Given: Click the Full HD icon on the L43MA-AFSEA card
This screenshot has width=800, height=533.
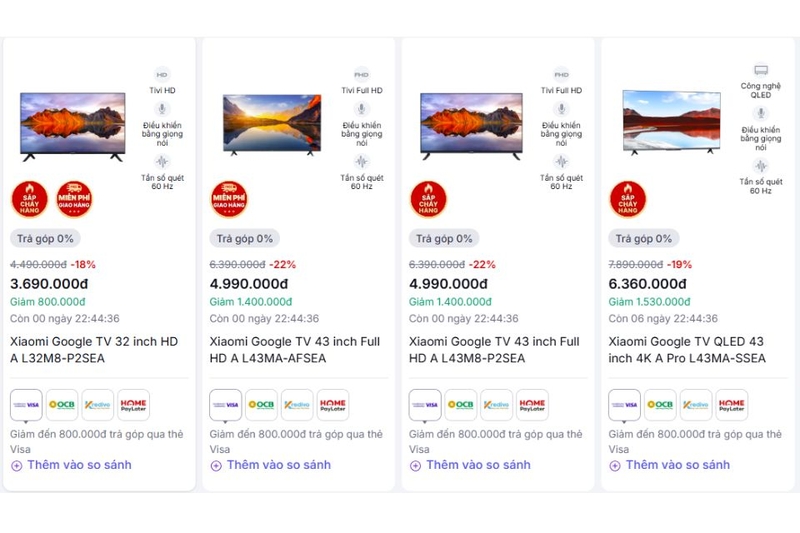Looking at the screenshot, I should pos(362,75).
